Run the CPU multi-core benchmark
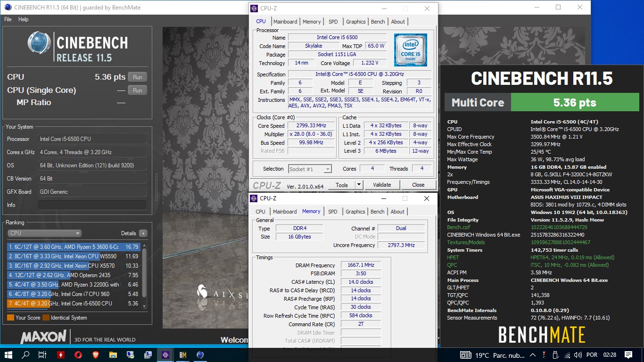 [x=137, y=77]
